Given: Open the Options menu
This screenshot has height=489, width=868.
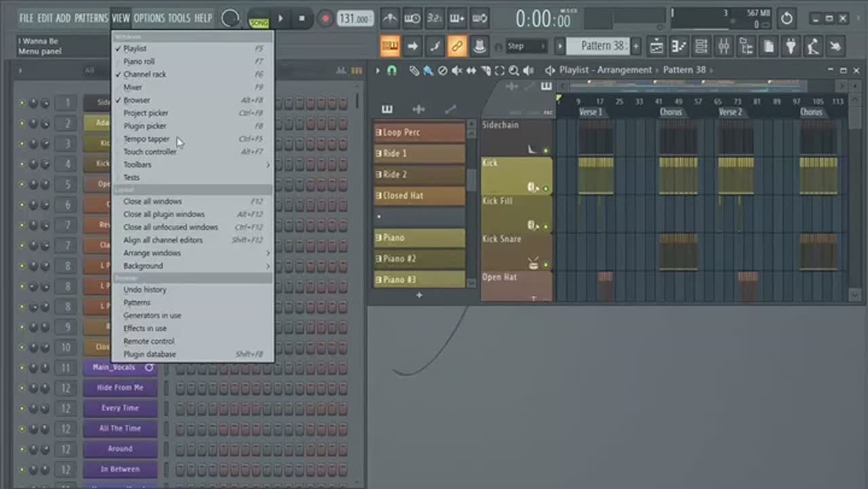Looking at the screenshot, I should pyautogui.click(x=149, y=18).
